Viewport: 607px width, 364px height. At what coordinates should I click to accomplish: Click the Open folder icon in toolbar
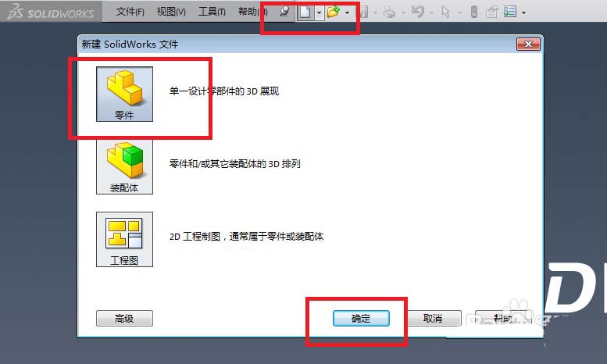[x=333, y=12]
